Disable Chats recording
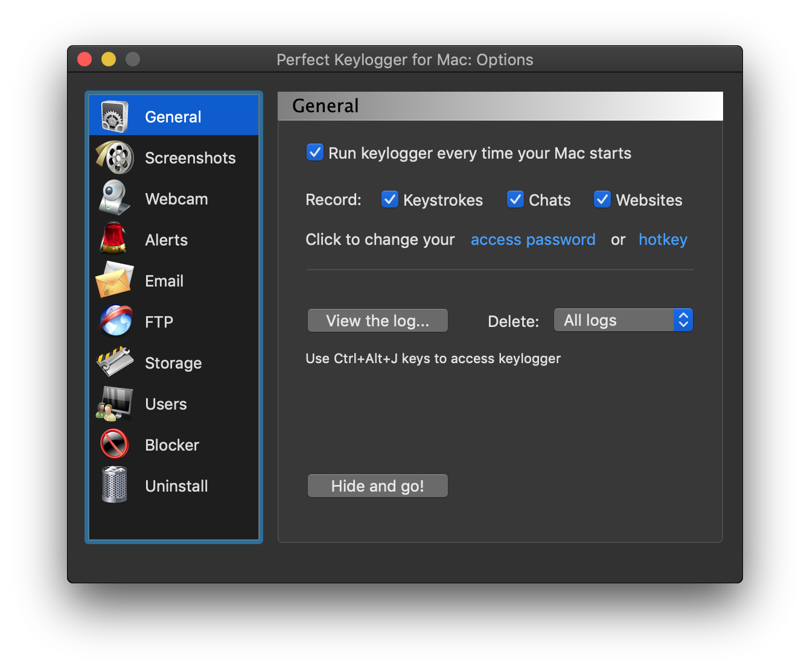 point(515,199)
